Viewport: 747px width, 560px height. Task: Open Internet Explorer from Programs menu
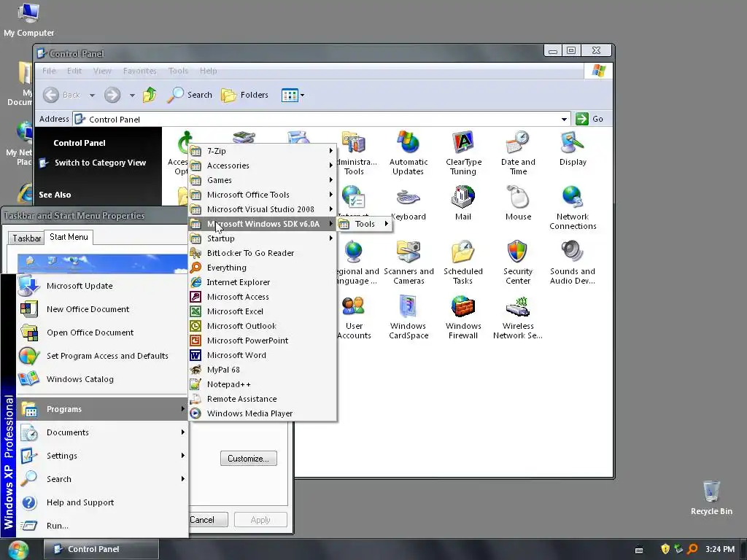(x=263, y=282)
